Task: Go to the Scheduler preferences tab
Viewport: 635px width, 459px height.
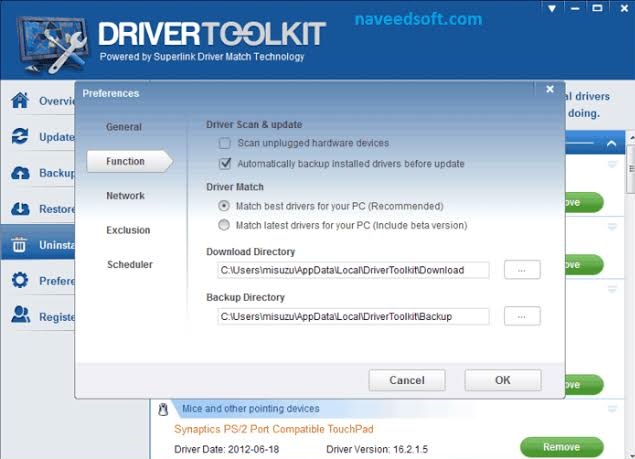Action: (x=130, y=265)
